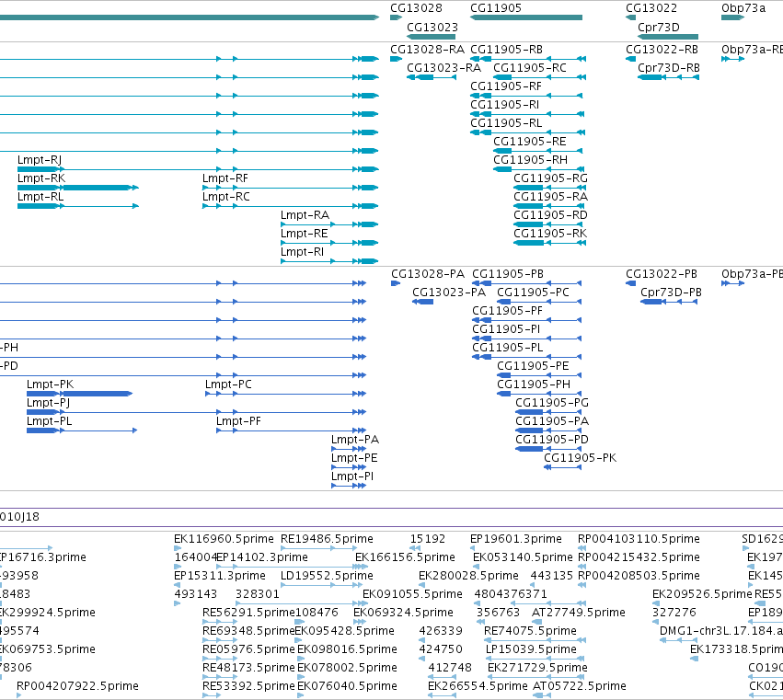Click the Lmpt-RC transcript label
This screenshot has width=783, height=700.
[x=226, y=197]
